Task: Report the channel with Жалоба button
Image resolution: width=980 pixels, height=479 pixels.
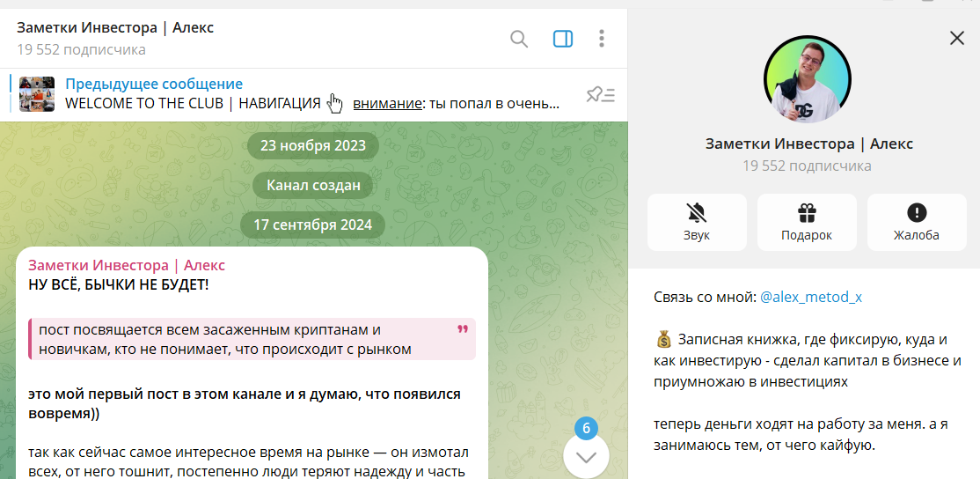Action: pos(916,222)
